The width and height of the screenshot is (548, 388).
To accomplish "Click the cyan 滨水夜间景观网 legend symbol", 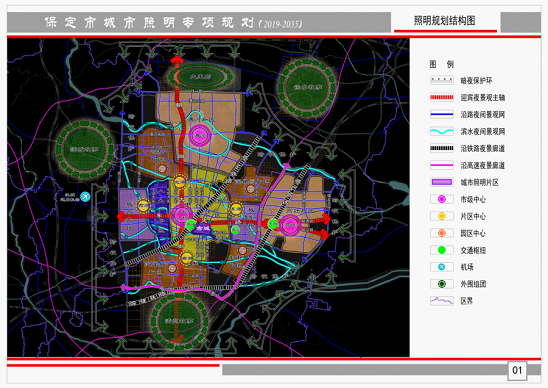I will [442, 131].
